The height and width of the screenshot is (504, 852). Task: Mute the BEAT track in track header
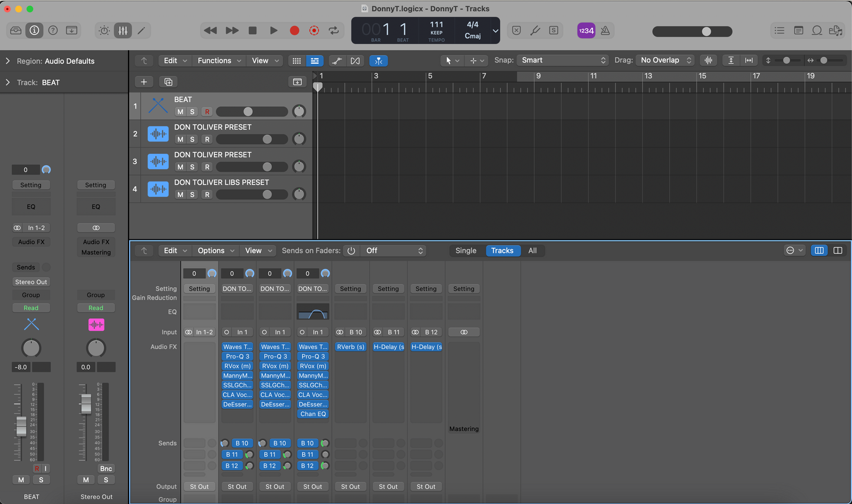(180, 112)
